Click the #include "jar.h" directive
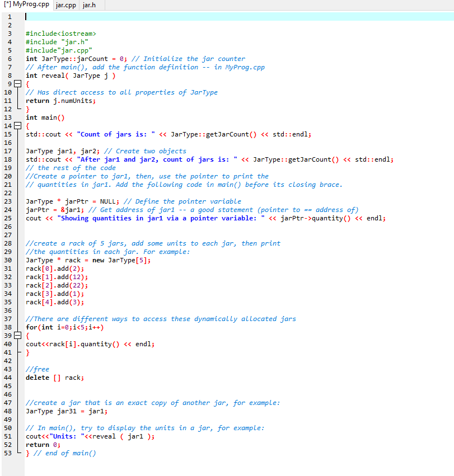 [x=59, y=41]
